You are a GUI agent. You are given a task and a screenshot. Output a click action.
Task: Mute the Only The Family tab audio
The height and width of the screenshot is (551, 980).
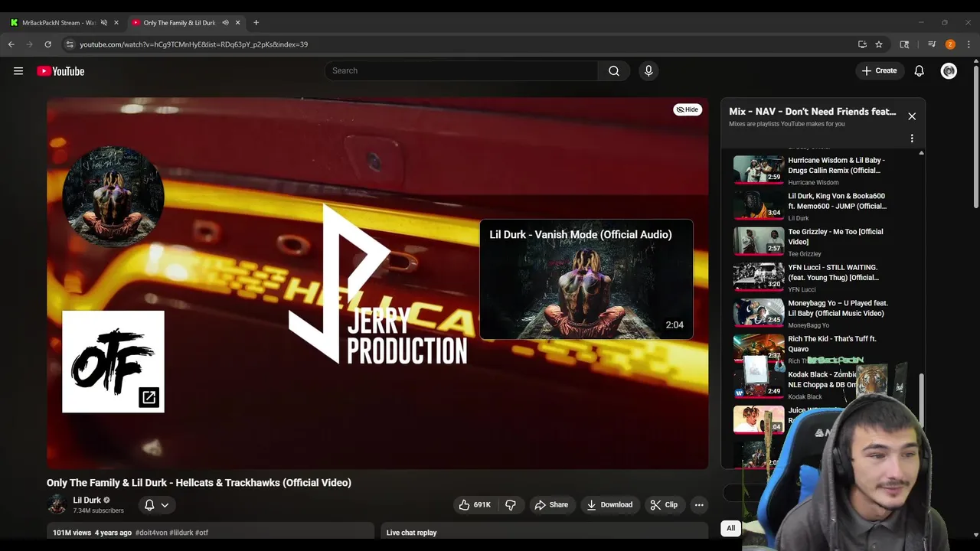(225, 22)
